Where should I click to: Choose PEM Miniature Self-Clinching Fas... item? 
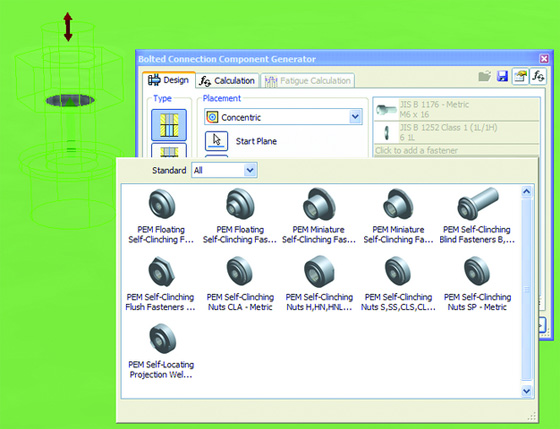click(x=319, y=216)
